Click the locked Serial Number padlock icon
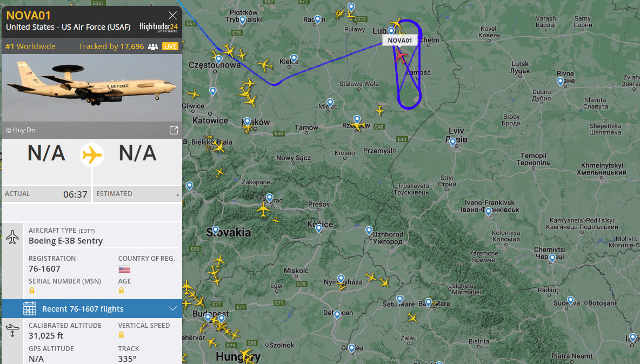 point(32,291)
